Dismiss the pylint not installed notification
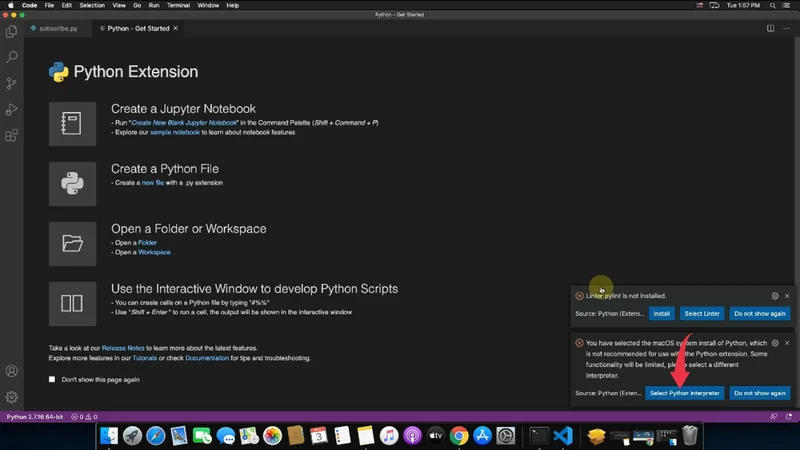Image resolution: width=800 pixels, height=450 pixels. pos(787,296)
